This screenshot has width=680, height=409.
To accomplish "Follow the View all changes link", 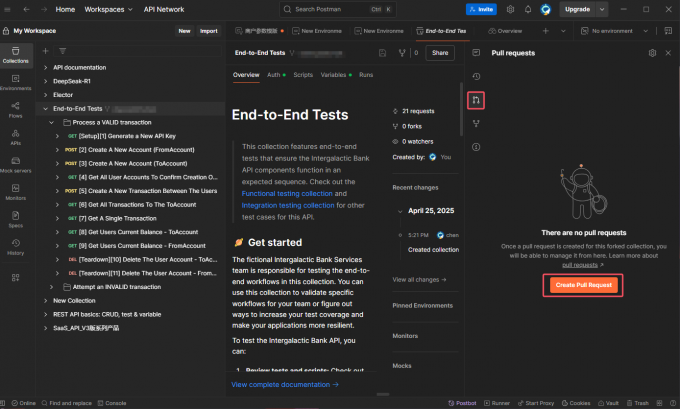I will (419, 280).
